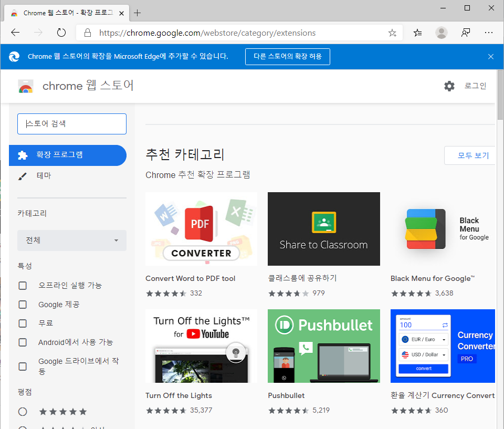Screen dimensions: 504x429
Task: Click the 979 ratings count
Action: point(319,294)
